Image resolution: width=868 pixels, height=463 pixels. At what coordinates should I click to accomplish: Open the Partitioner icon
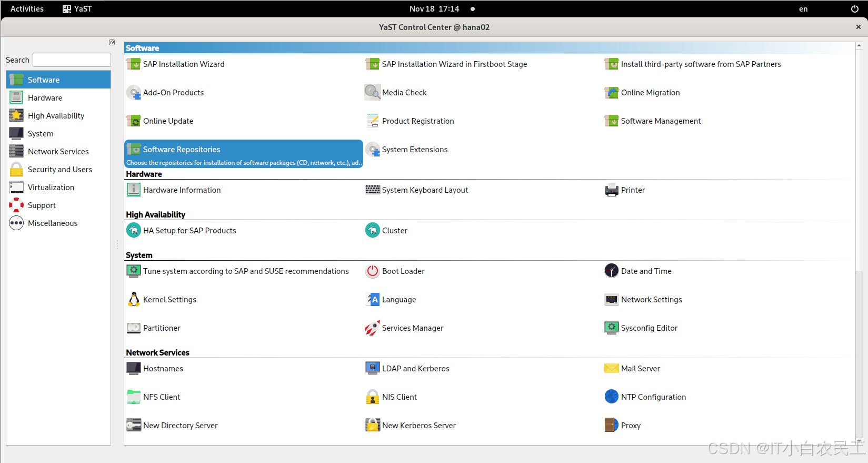tap(134, 328)
